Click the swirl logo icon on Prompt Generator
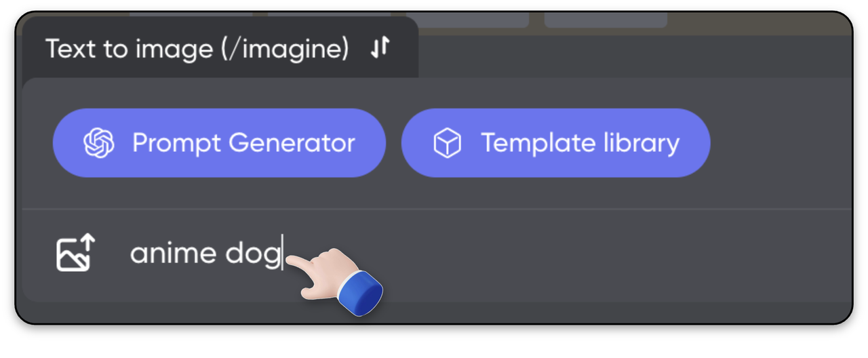Viewport: 868px width, 358px height. pyautogui.click(x=99, y=143)
